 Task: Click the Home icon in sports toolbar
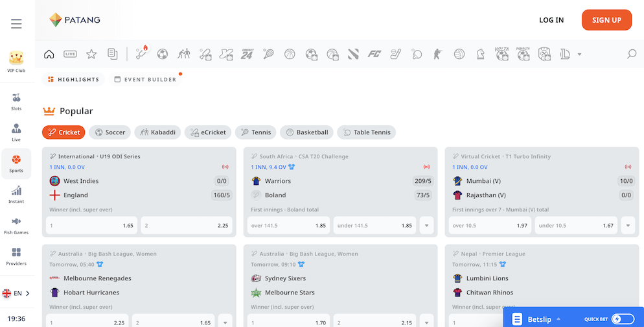coord(49,54)
